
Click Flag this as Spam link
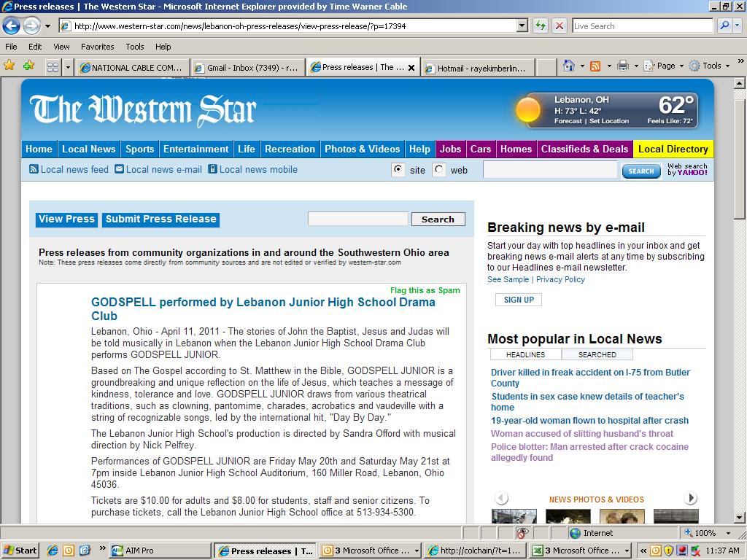425,290
